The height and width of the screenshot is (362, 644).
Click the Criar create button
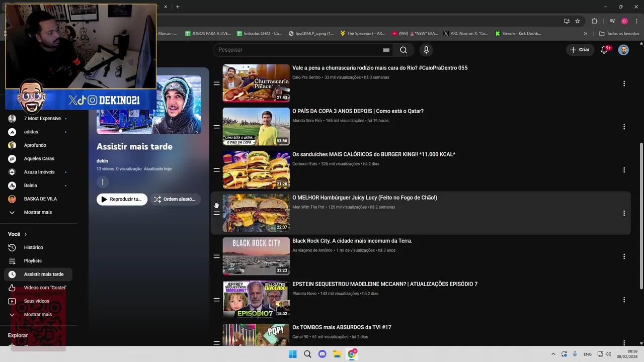tap(580, 50)
